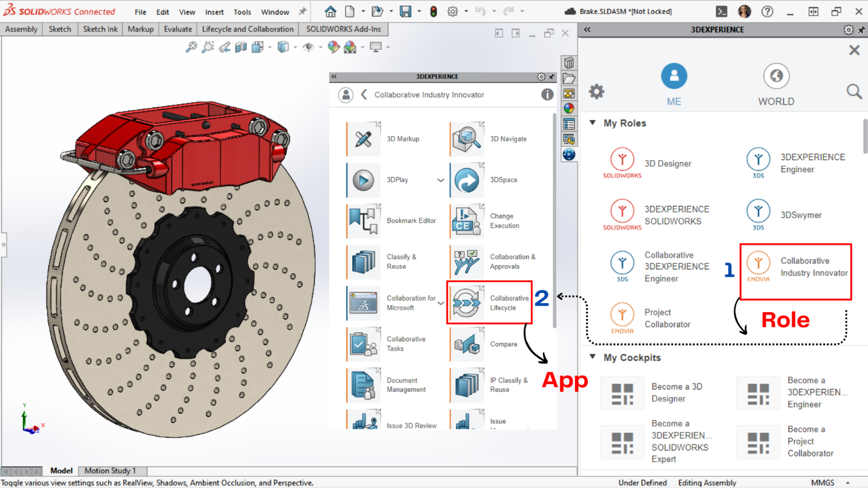Open the Insert menu

214,12
